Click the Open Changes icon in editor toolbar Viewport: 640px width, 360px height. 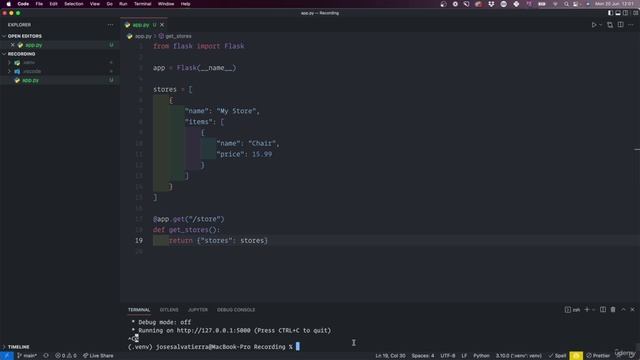tap(610, 25)
